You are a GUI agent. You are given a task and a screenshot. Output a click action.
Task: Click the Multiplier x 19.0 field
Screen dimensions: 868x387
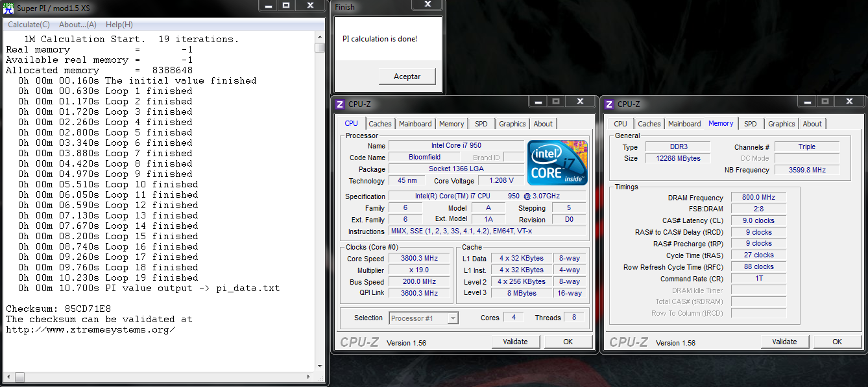point(420,270)
